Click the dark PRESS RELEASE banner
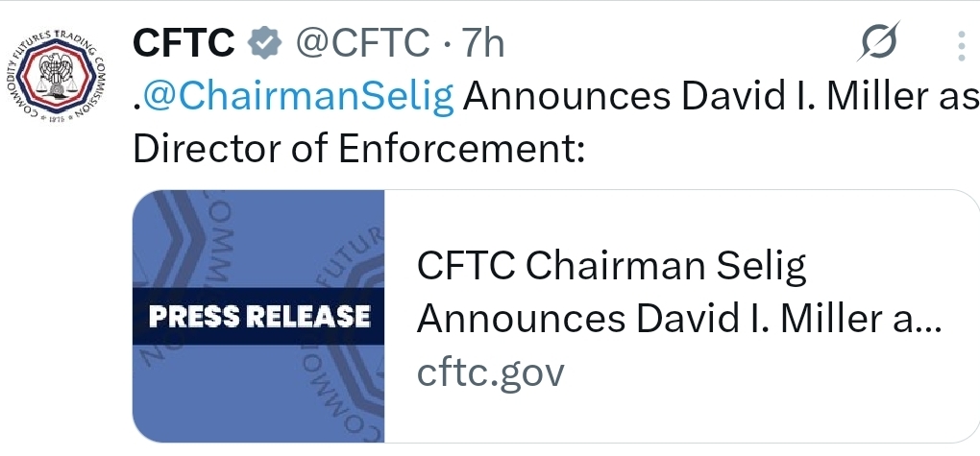The height and width of the screenshot is (456, 980). point(259,316)
